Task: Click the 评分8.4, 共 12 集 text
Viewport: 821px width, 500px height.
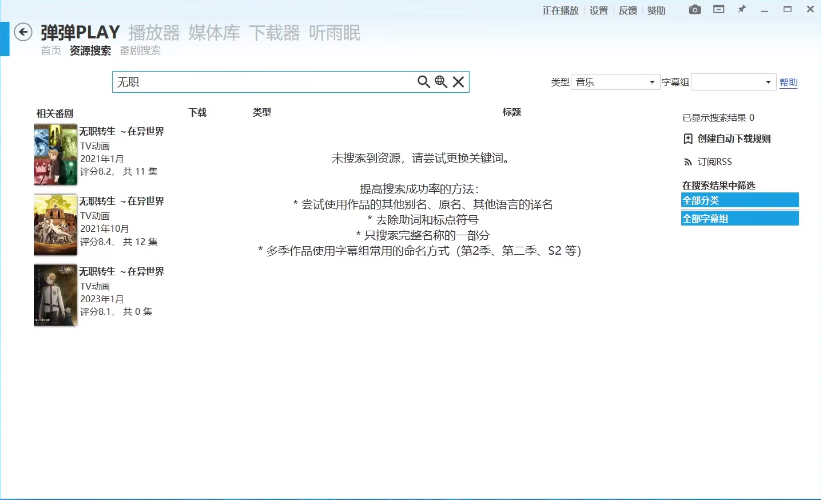Action: point(119,242)
